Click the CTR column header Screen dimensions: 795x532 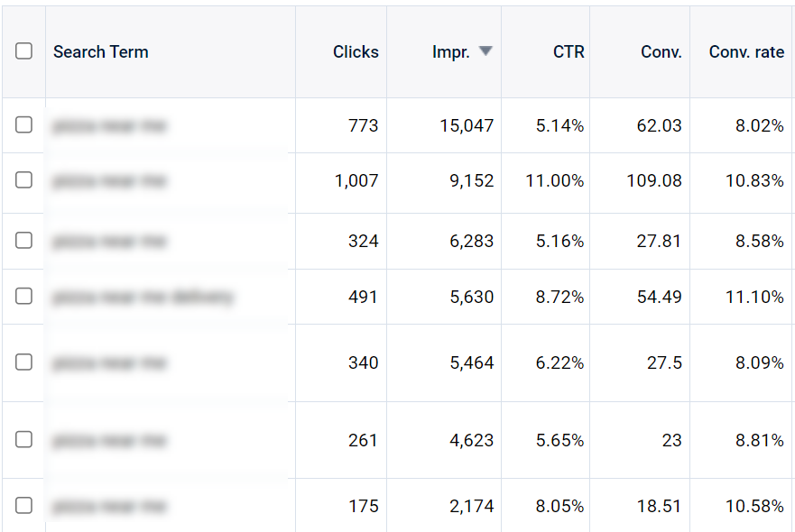click(x=569, y=51)
